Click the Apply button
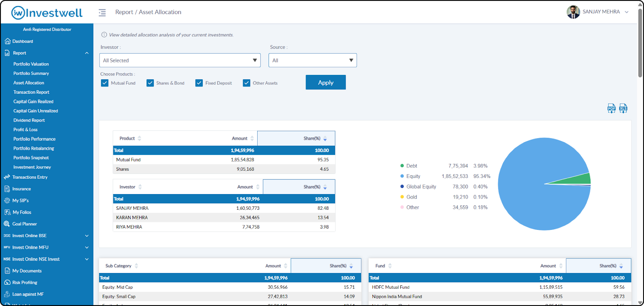This screenshot has height=306, width=644. click(x=326, y=82)
